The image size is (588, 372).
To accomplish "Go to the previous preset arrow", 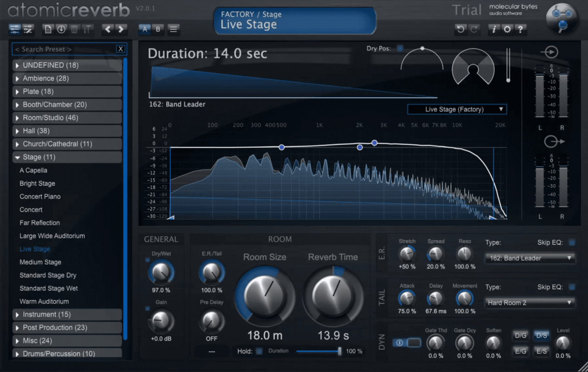I will 108,29.
